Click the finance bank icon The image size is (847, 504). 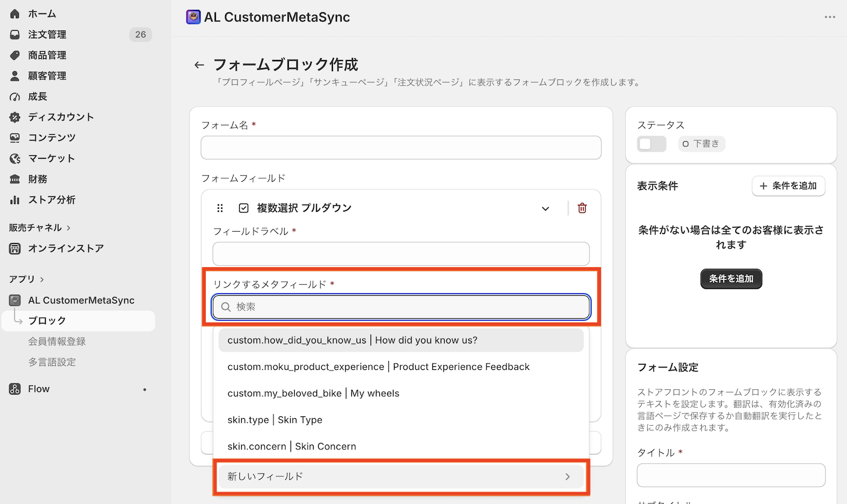point(15,179)
